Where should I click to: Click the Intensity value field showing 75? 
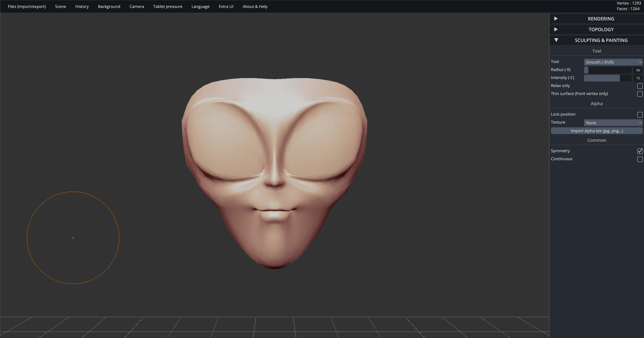click(638, 78)
